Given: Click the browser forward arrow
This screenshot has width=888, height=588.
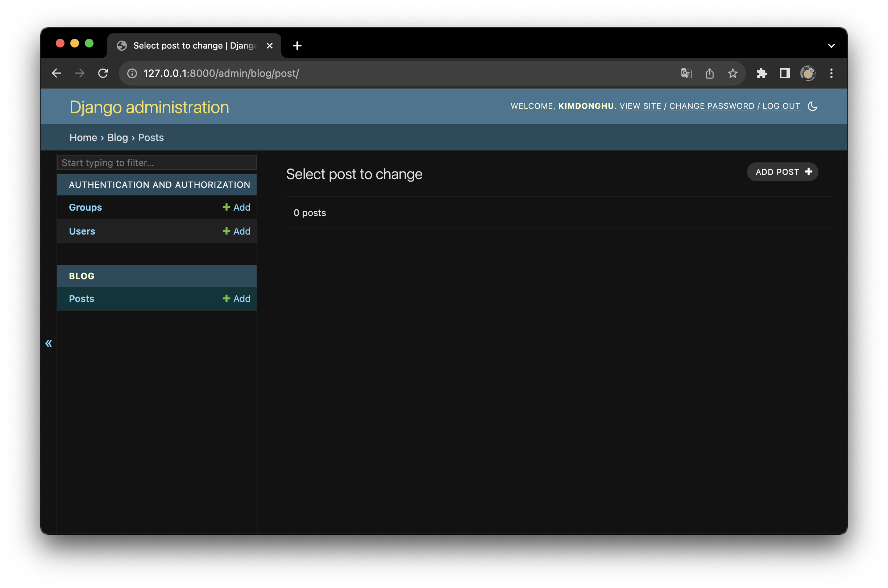Looking at the screenshot, I should pos(79,73).
